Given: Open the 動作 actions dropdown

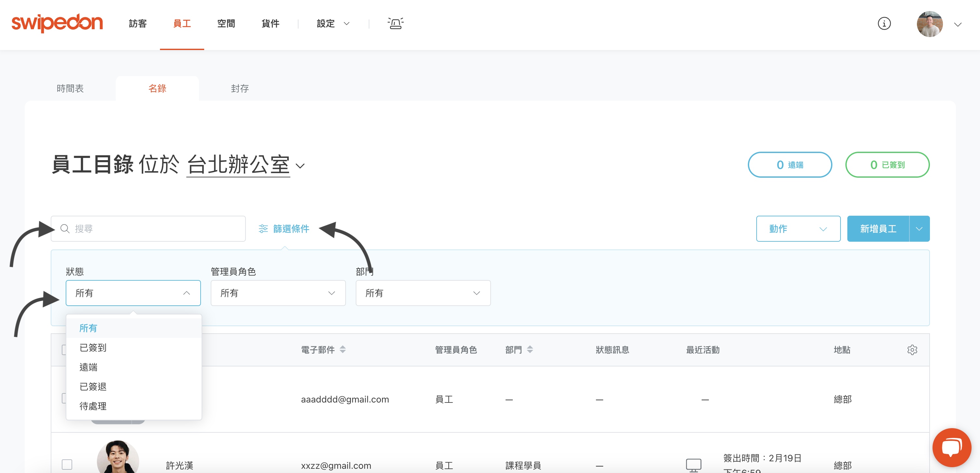Looking at the screenshot, I should (798, 228).
